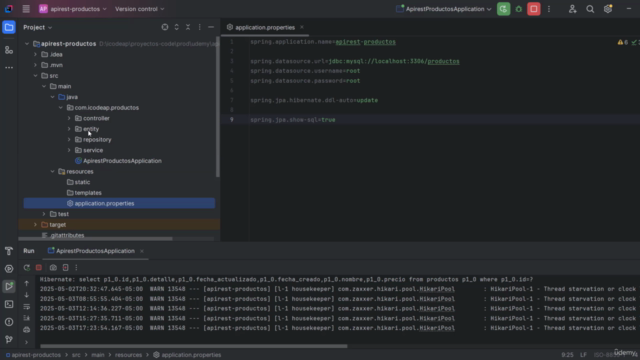Image resolution: width=640 pixels, height=360 pixels.
Task: Expand the repository package
Action: coord(69,139)
